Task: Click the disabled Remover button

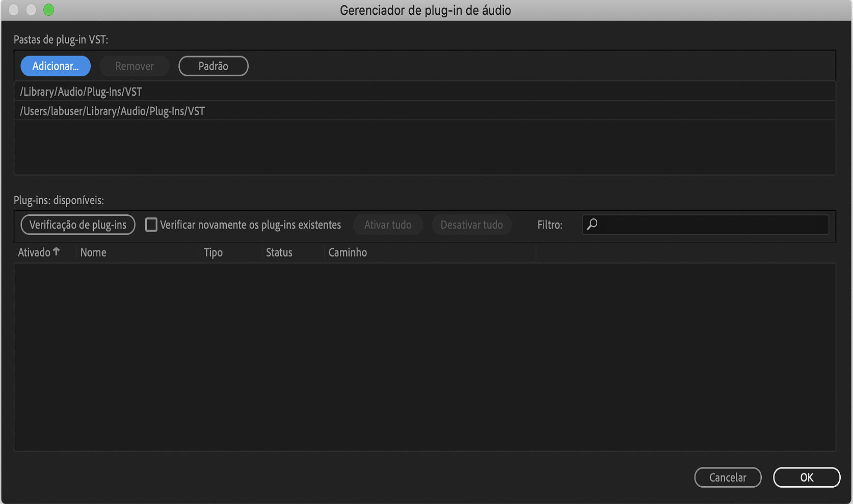Action: point(134,66)
